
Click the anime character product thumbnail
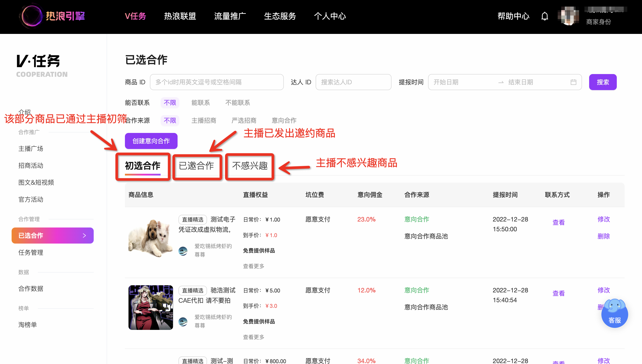coord(151,308)
